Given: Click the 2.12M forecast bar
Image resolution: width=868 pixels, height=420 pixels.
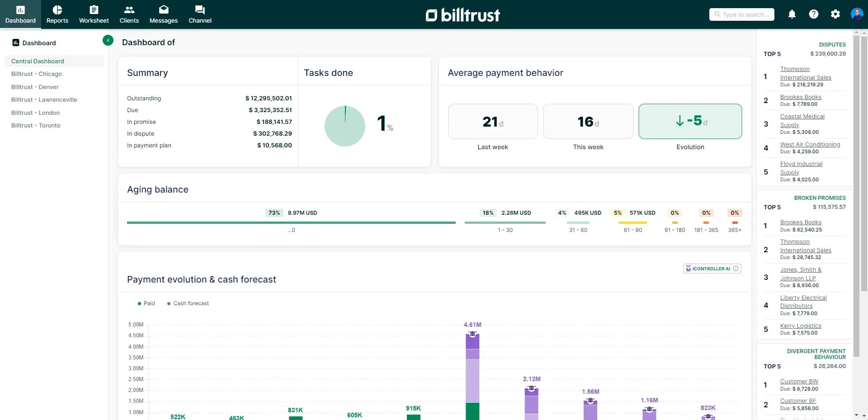Looking at the screenshot, I should [x=532, y=404].
